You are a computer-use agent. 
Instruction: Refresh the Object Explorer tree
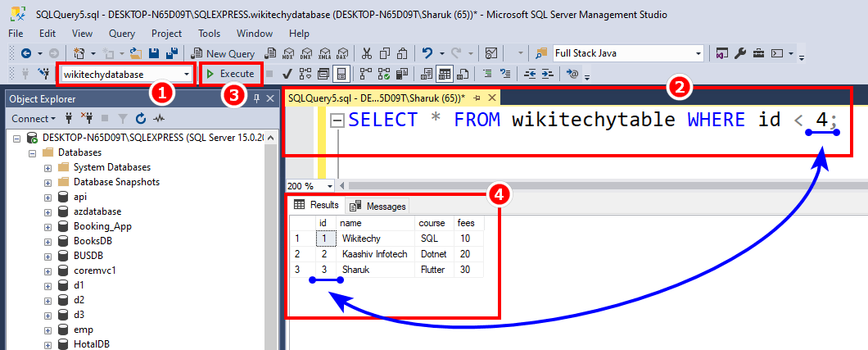point(141,119)
